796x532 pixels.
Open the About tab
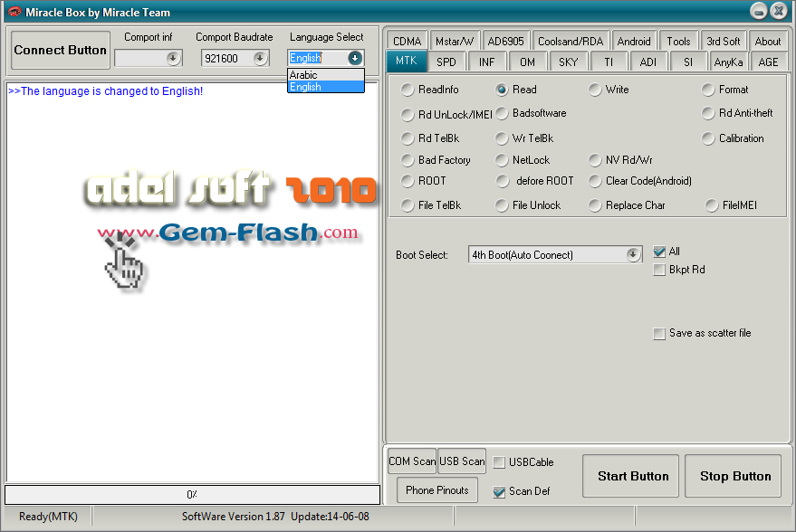tap(768, 41)
